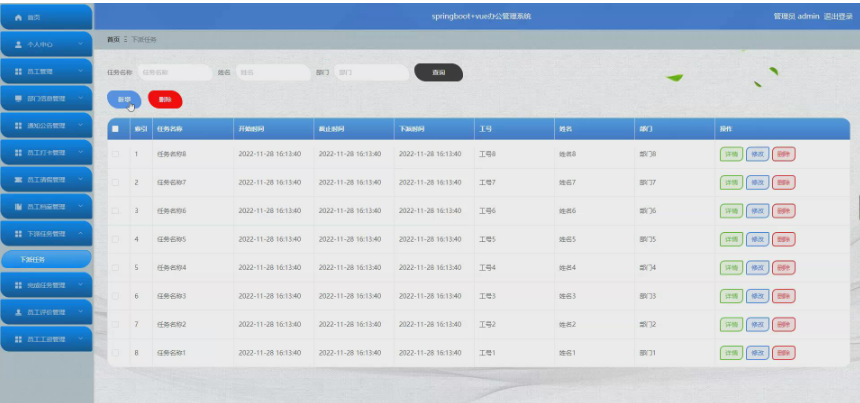Screen dimensions: 860x403
Task: Click 删除 for row 任务名称3
Action: [x=784, y=296]
